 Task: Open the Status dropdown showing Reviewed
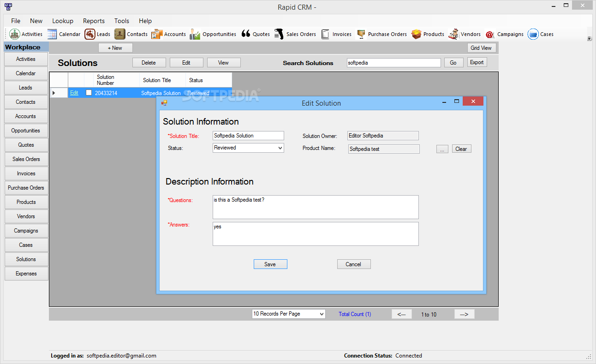click(x=248, y=148)
